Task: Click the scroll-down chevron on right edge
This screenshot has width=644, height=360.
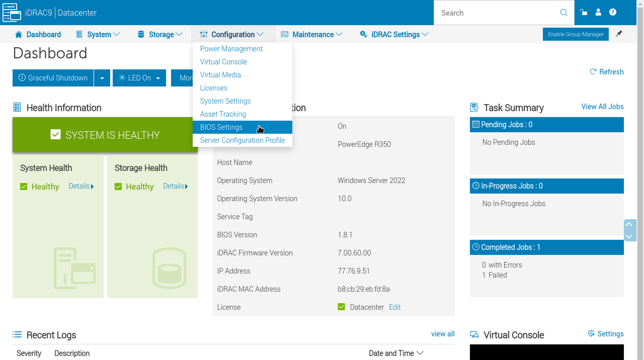Action: point(629,236)
